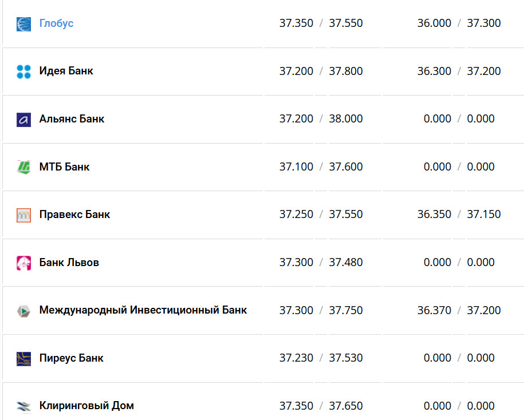Viewport: 524px width, 420px height.
Task: Open the Альянс Банк name link
Action: (72, 119)
